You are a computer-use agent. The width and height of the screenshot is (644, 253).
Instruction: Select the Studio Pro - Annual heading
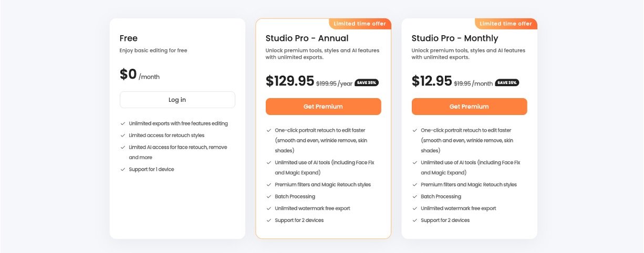click(307, 38)
